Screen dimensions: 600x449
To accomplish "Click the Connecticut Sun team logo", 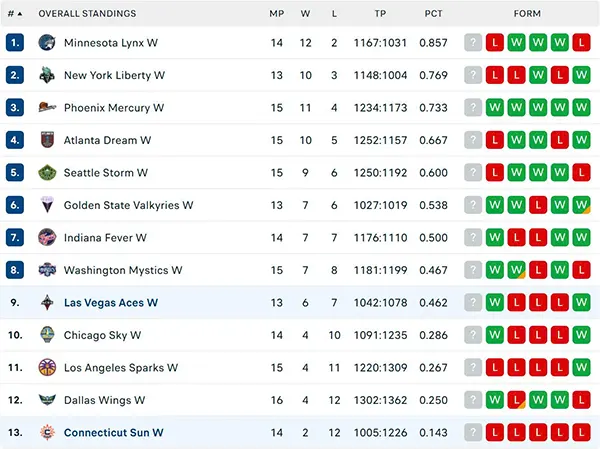I will 47,433.
